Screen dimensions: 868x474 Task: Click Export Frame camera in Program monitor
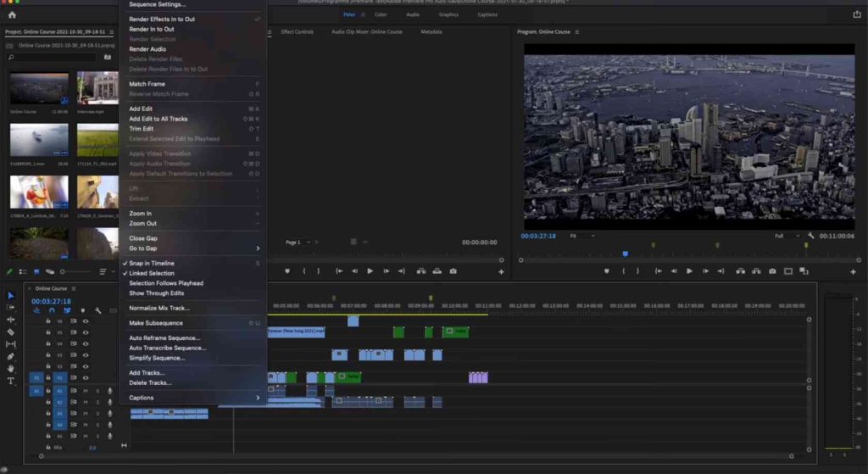click(772, 271)
